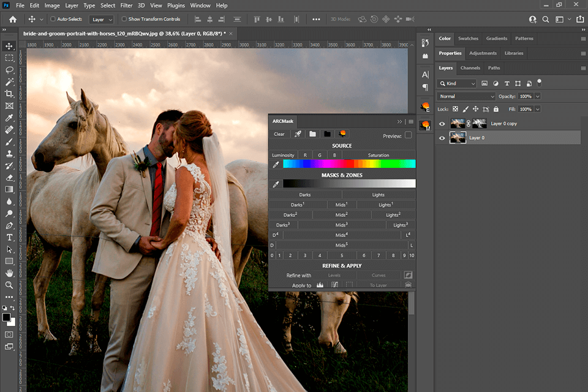Switch to the Channels tab

coord(470,68)
